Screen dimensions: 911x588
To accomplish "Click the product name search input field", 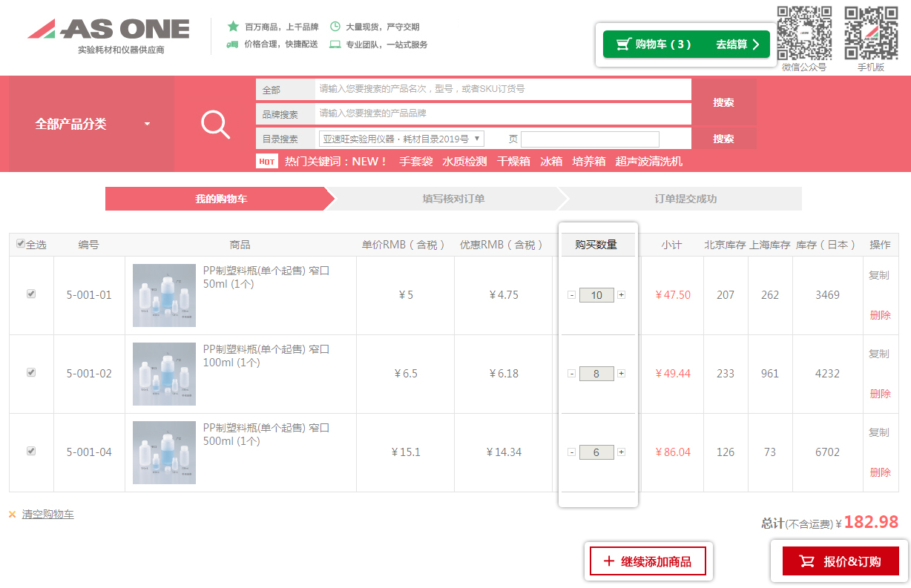I will tap(502, 89).
